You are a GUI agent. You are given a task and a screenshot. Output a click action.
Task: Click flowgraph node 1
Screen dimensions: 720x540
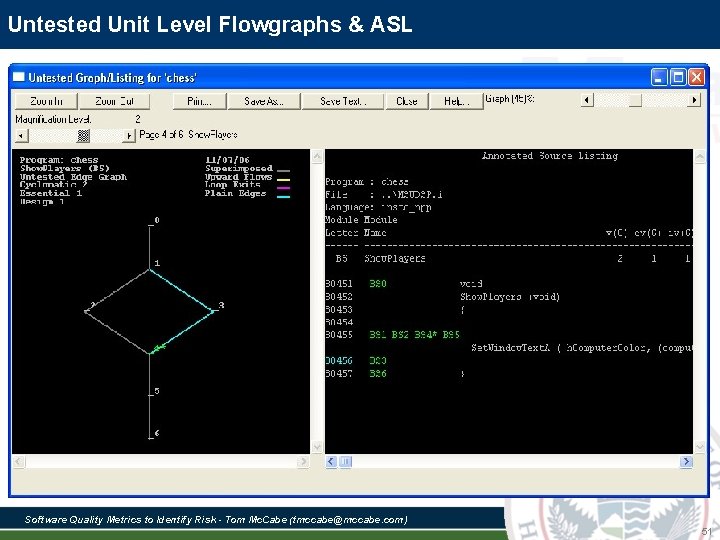pyautogui.click(x=157, y=263)
